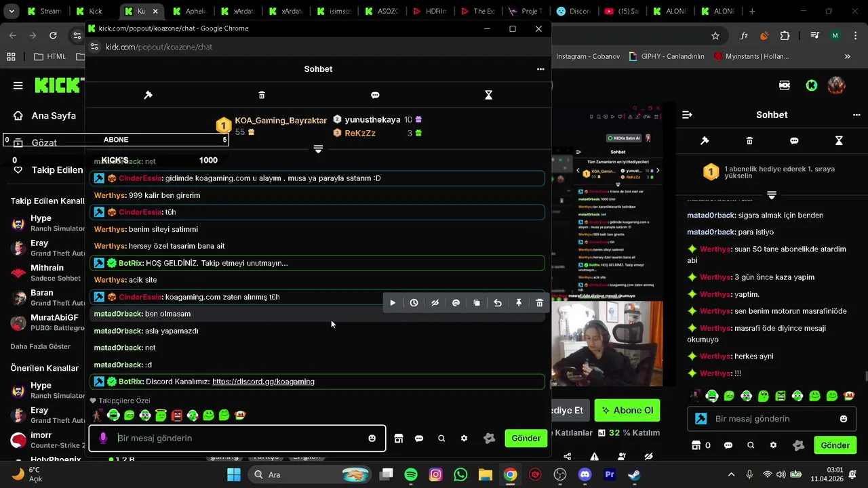The width and height of the screenshot is (868, 488).
Task: Click Gönder button in the popout chat
Action: pyautogui.click(x=526, y=438)
